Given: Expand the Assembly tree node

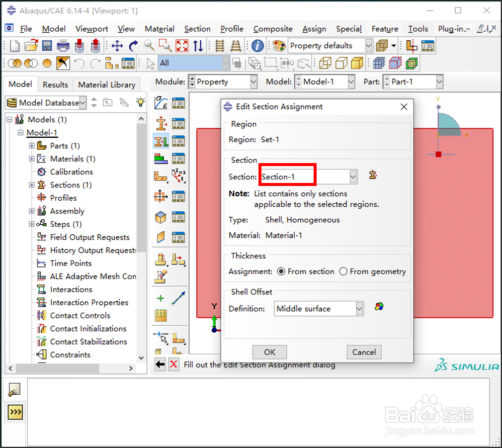Looking at the screenshot, I should click(x=31, y=211).
